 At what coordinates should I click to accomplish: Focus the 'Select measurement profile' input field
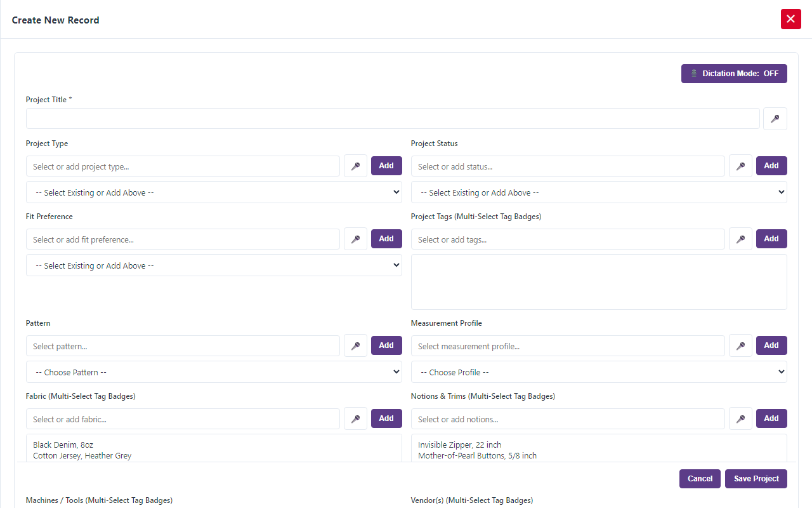568,346
